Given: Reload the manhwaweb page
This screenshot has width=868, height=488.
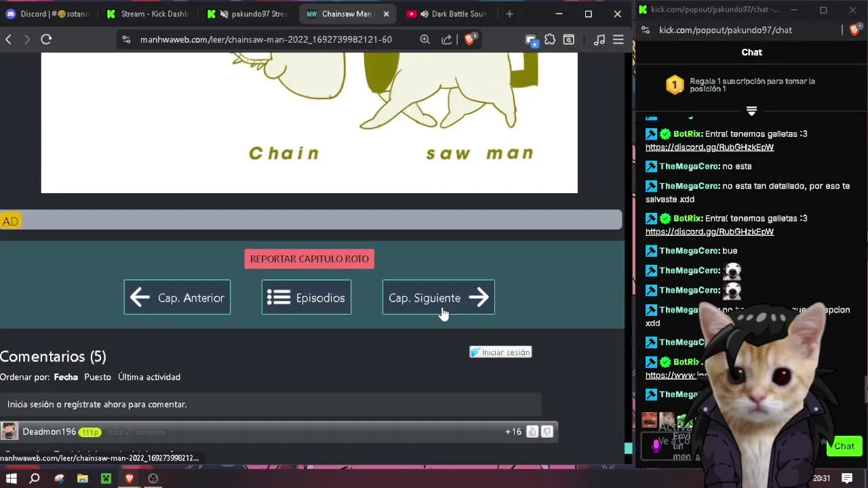Looking at the screenshot, I should pos(46,39).
